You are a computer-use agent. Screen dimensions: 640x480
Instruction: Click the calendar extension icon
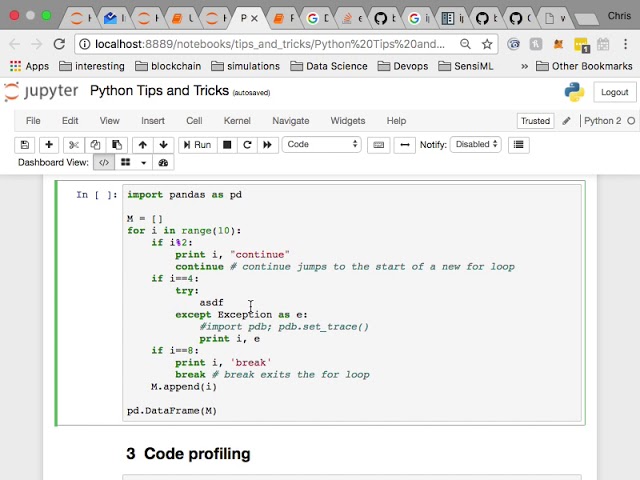pos(603,44)
